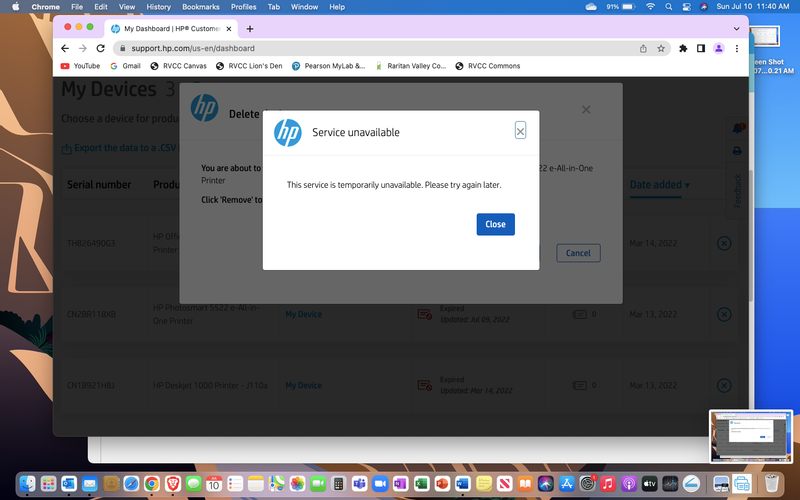Open RVCC Lion's Den bookmark
The width and height of the screenshot is (800, 500).
(x=249, y=66)
